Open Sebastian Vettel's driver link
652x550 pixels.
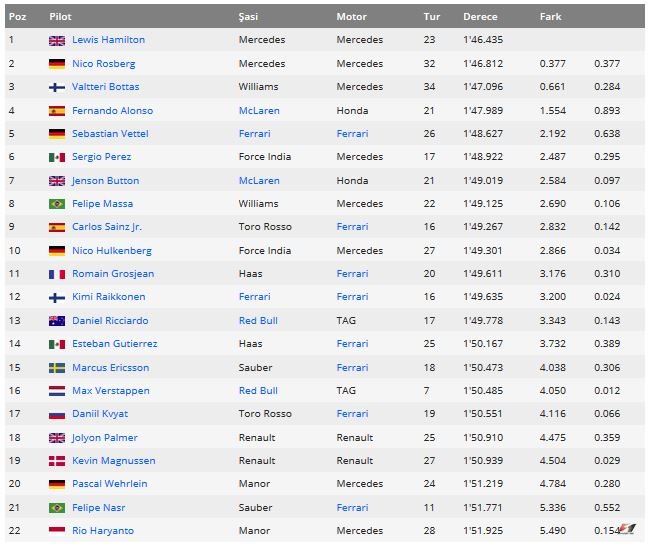tap(111, 134)
